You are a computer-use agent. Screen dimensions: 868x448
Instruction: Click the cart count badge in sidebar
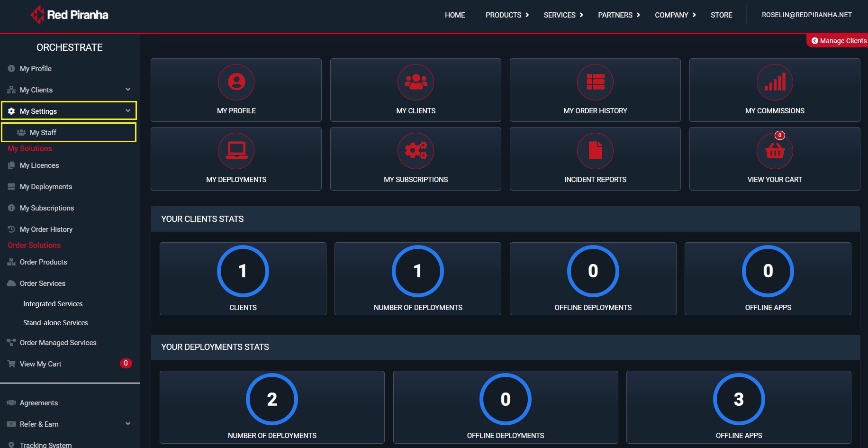[126, 363]
